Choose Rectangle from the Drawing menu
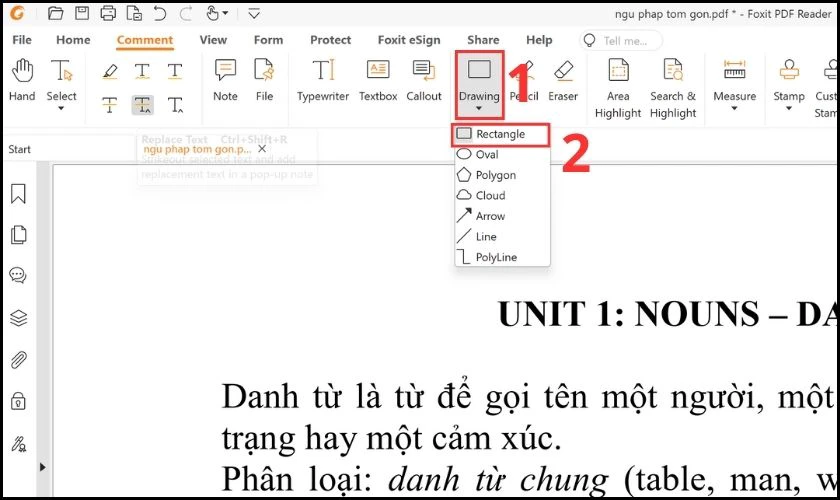 coord(501,134)
